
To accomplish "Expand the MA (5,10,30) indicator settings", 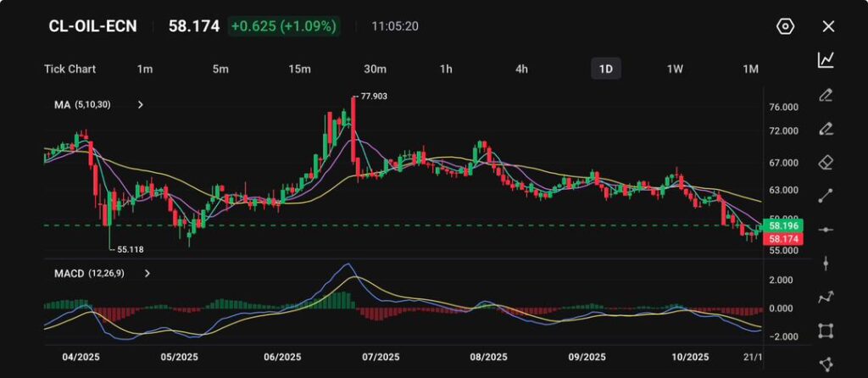I will [141, 105].
